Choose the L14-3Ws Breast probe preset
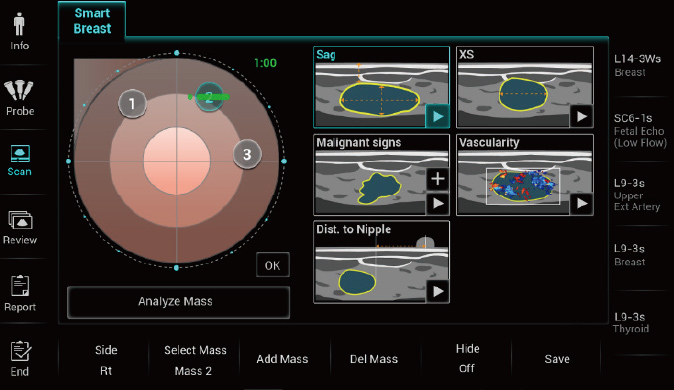 637,65
